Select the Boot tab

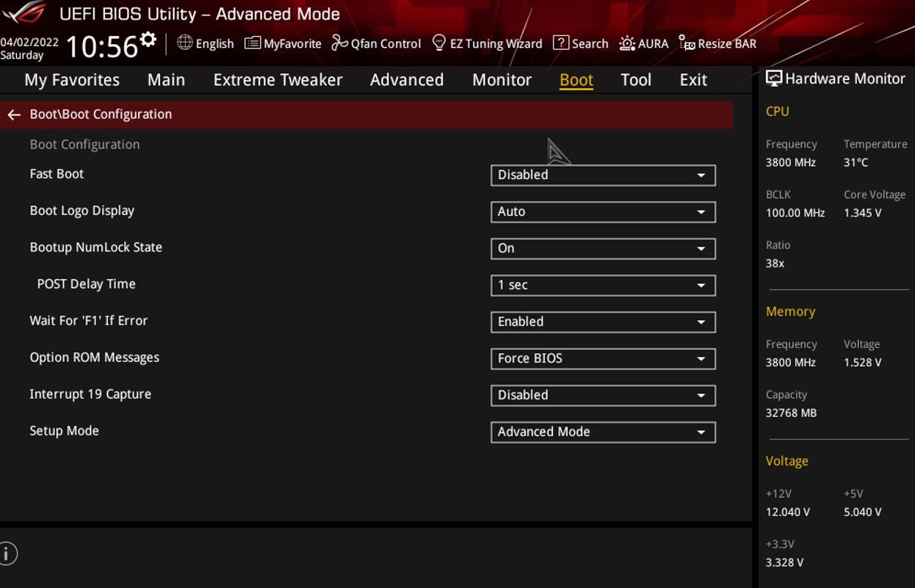pos(576,80)
